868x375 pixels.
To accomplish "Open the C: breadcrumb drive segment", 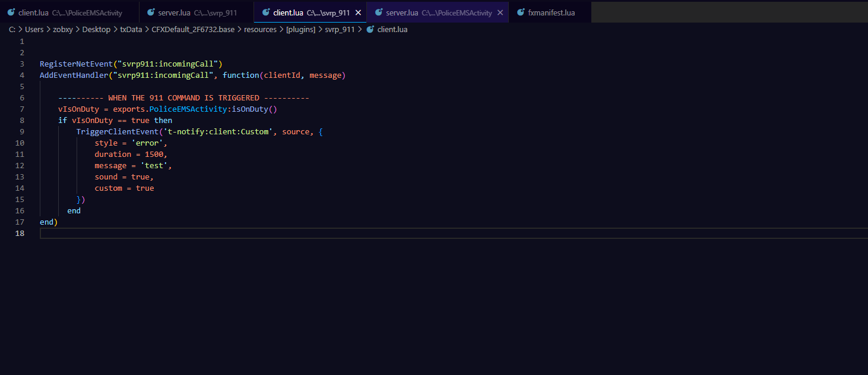I will pos(12,29).
